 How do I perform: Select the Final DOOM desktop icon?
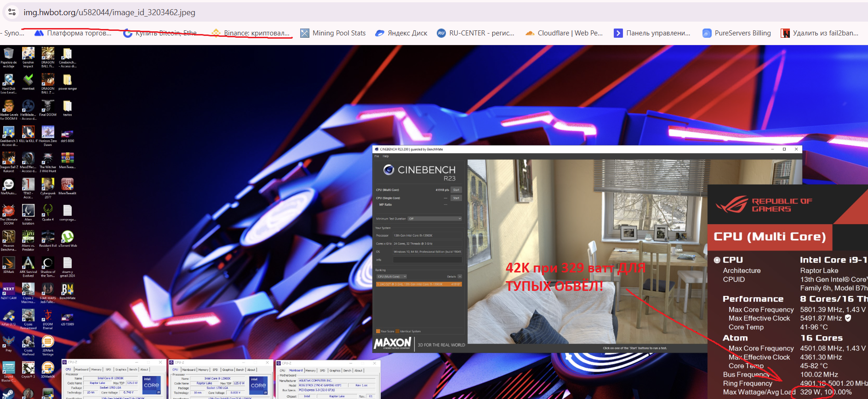click(48, 108)
